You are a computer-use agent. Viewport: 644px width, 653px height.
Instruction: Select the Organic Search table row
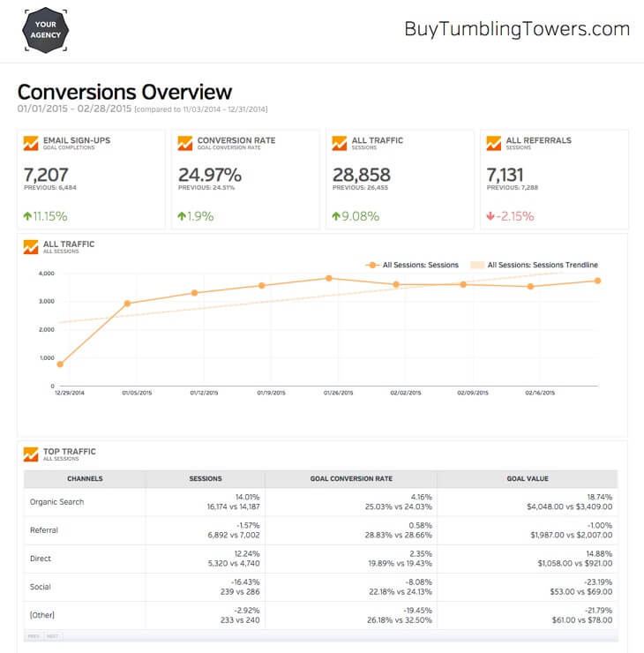pos(321,502)
